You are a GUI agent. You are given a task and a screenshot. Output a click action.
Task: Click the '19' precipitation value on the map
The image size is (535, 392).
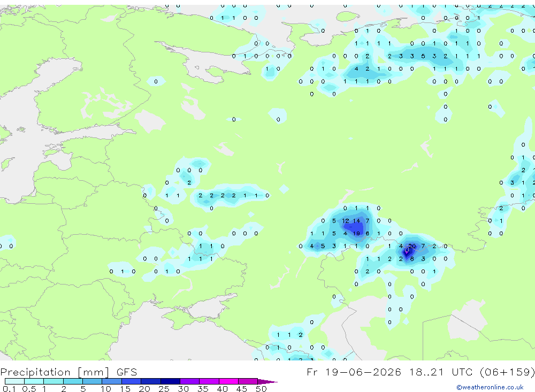pyautogui.click(x=356, y=233)
